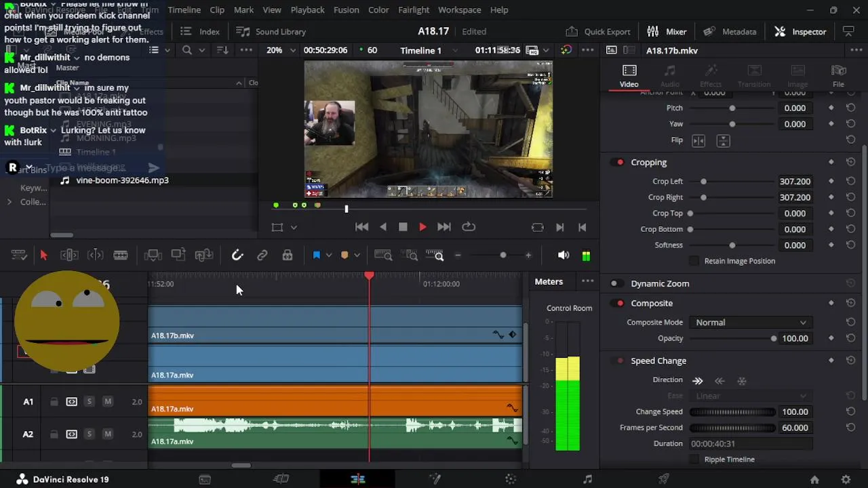Open the Mixer panel
The height and width of the screenshot is (488, 868).
tap(667, 31)
